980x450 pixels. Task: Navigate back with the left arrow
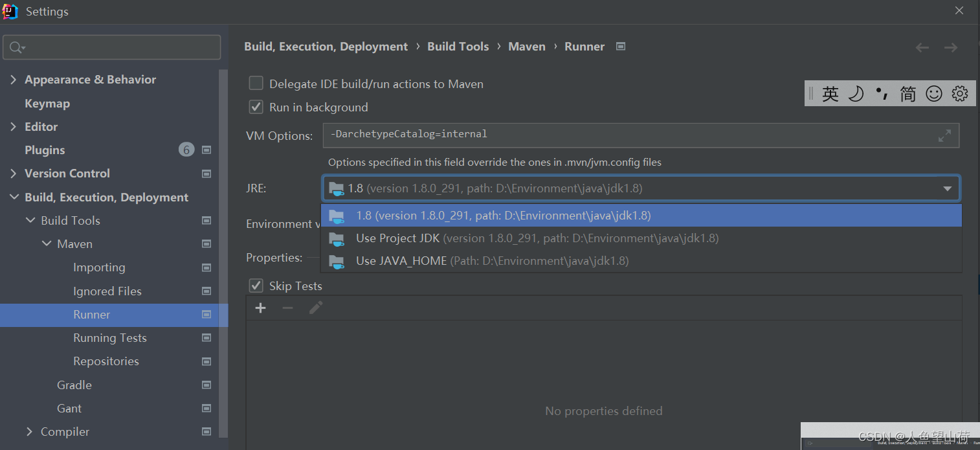tap(922, 47)
